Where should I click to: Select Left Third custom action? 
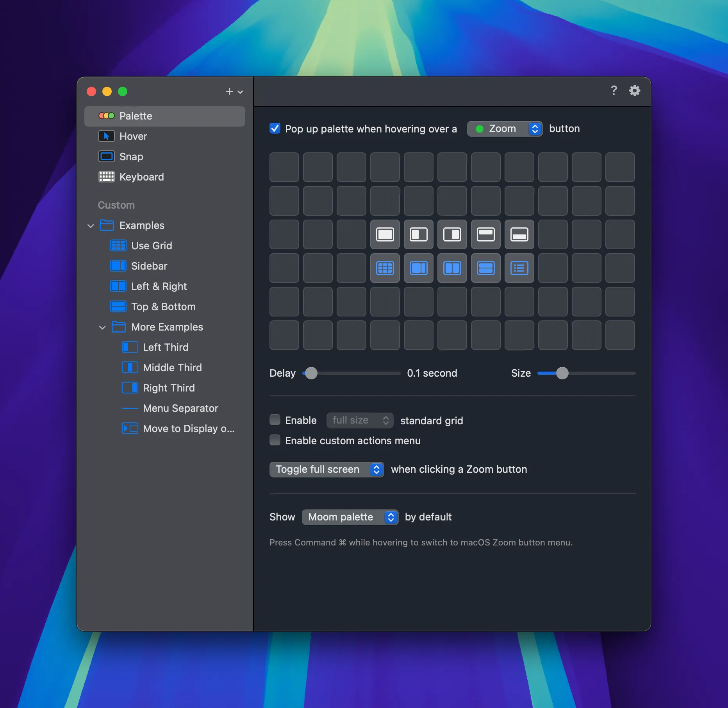click(x=165, y=347)
